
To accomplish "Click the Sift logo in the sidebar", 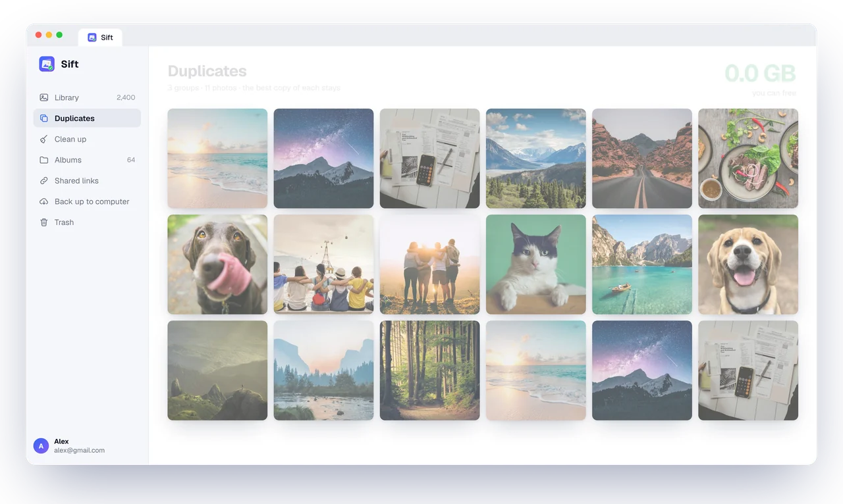I will click(x=47, y=64).
